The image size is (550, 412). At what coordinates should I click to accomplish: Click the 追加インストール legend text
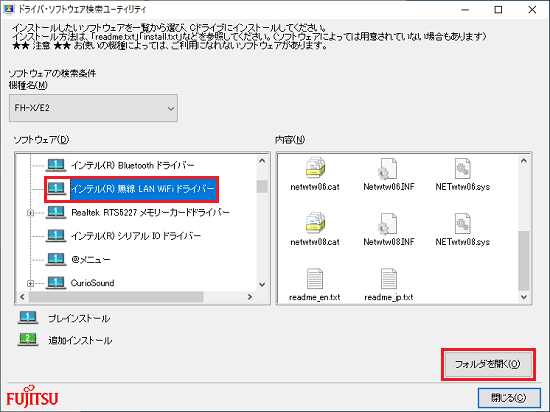[80, 340]
